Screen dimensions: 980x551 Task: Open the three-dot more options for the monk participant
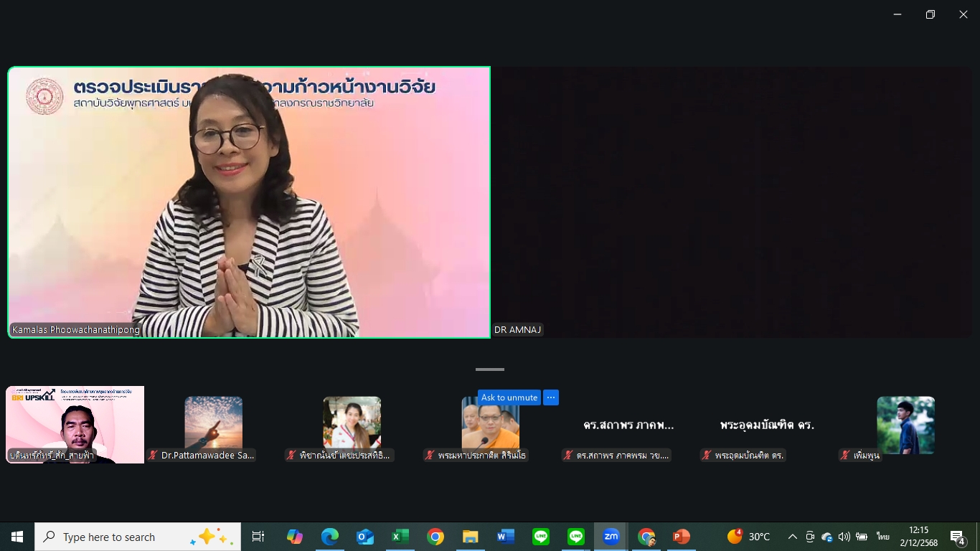pyautogui.click(x=551, y=397)
